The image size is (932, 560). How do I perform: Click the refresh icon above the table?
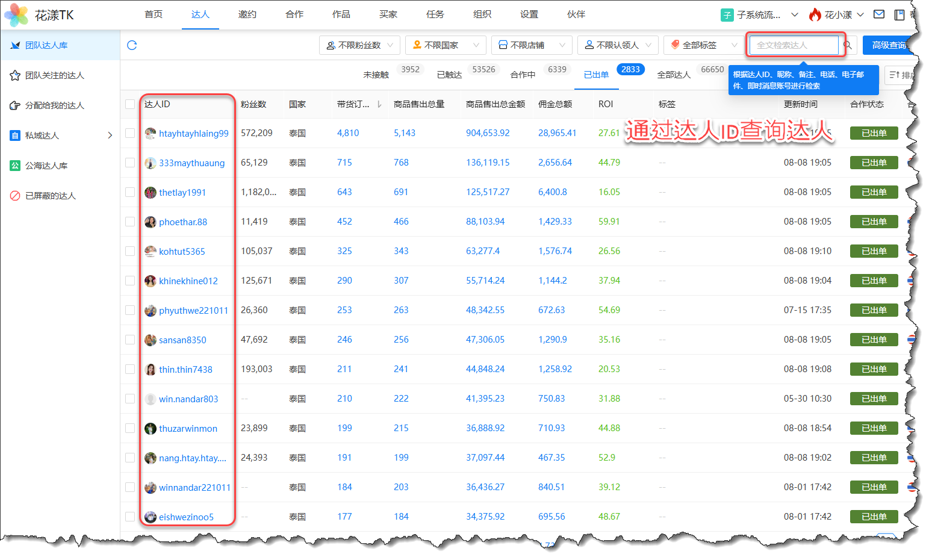[x=132, y=45]
